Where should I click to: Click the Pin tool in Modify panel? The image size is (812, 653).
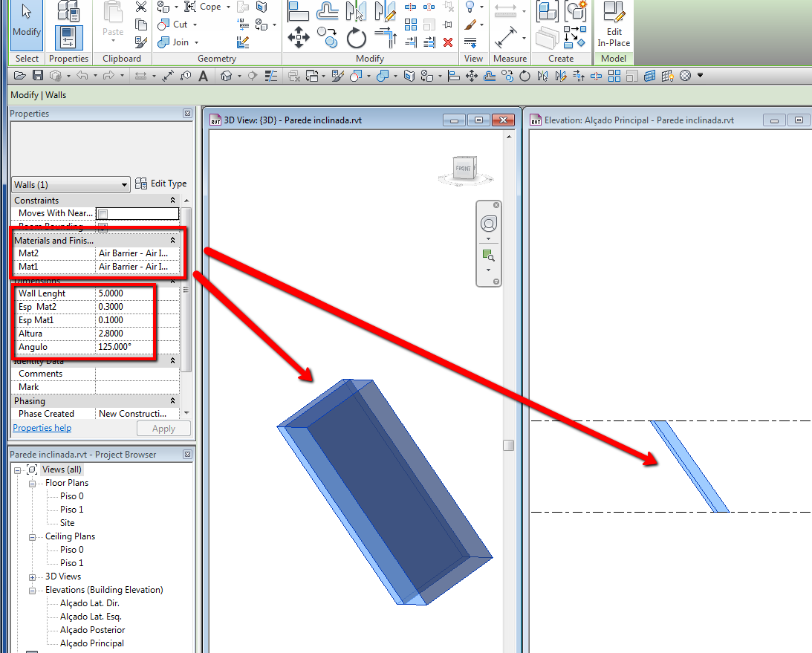(448, 25)
